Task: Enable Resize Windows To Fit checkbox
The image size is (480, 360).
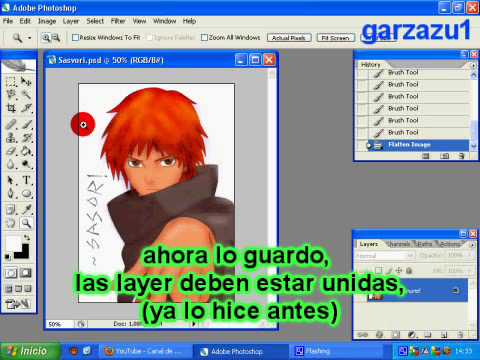Action: point(75,37)
